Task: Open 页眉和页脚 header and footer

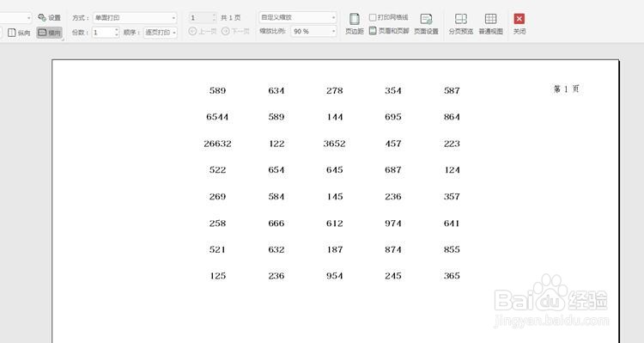Action: point(389,31)
